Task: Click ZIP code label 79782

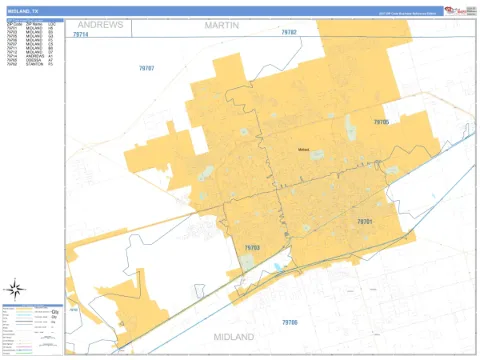Action: (x=289, y=32)
